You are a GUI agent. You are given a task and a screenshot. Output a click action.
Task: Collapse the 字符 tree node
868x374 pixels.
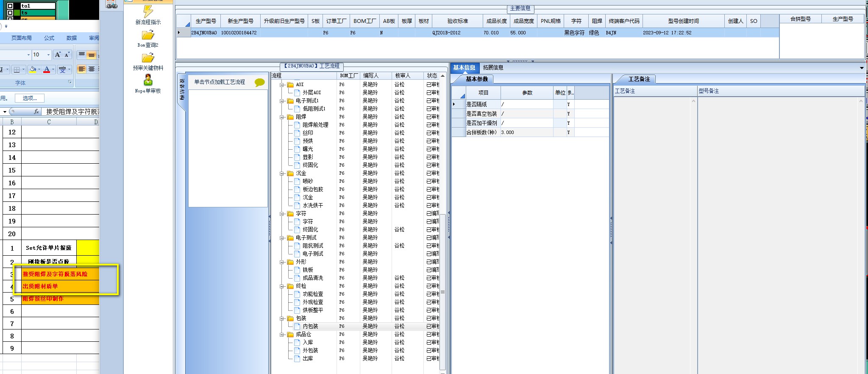click(x=282, y=213)
